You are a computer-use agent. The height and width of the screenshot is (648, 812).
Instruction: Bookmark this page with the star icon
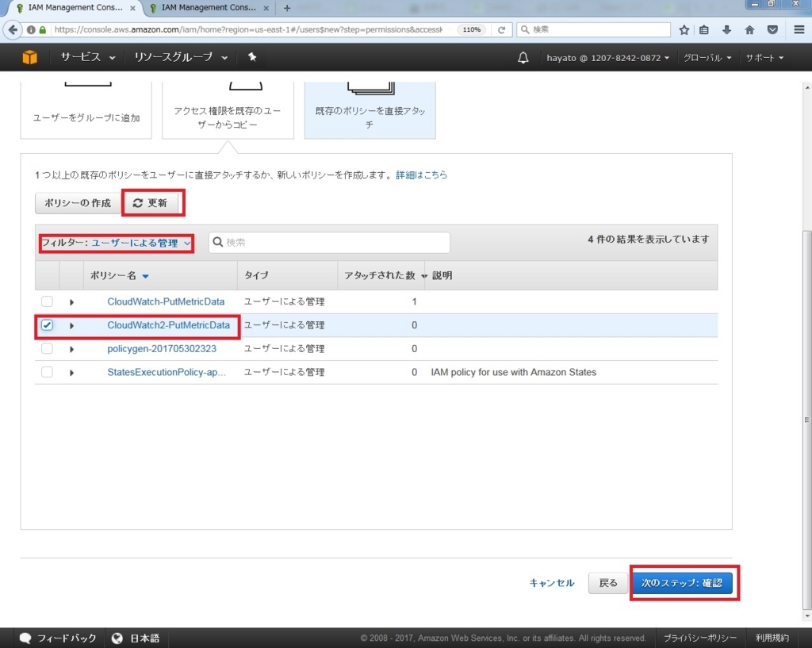[684, 29]
